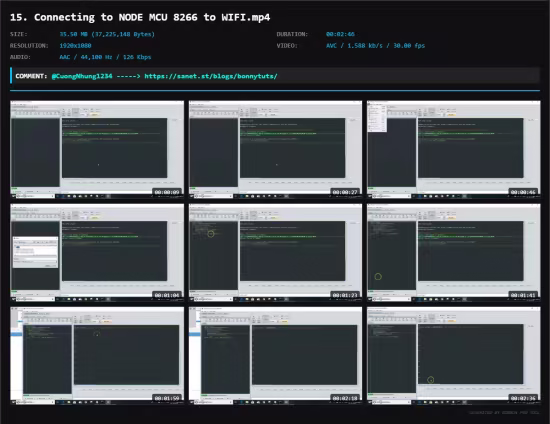Viewport: 550px width, 424px height.
Task: Select the file size value '35.50 MB'
Action: (x=73, y=34)
